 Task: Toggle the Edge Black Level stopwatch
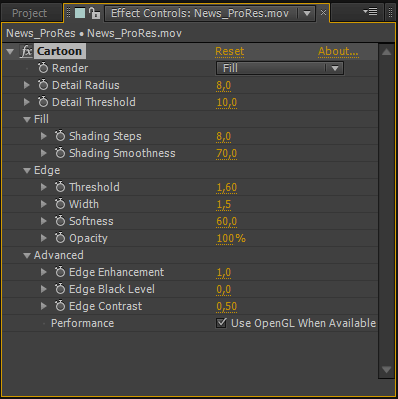[60, 289]
